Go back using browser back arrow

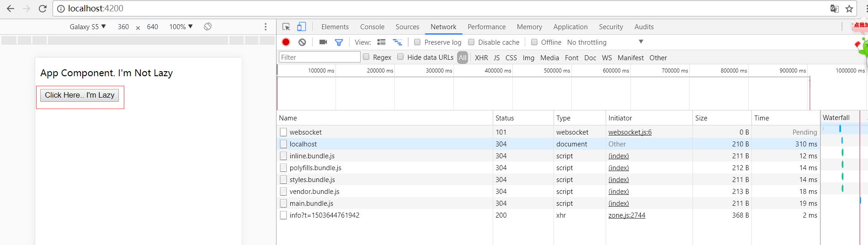pos(11,9)
